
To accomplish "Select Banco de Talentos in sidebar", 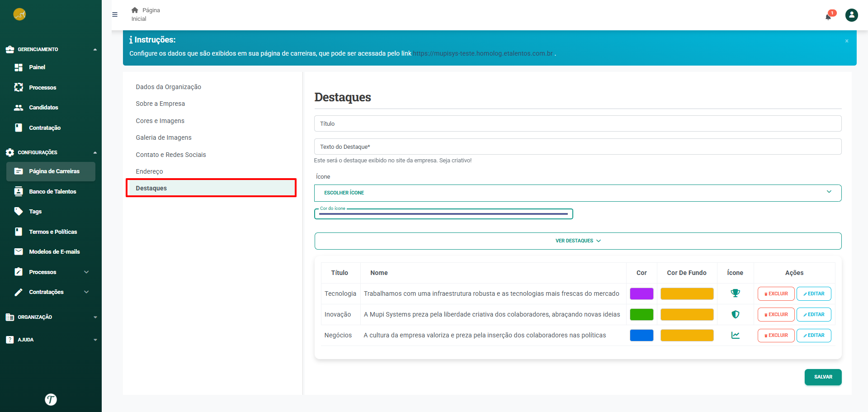I will point(52,192).
